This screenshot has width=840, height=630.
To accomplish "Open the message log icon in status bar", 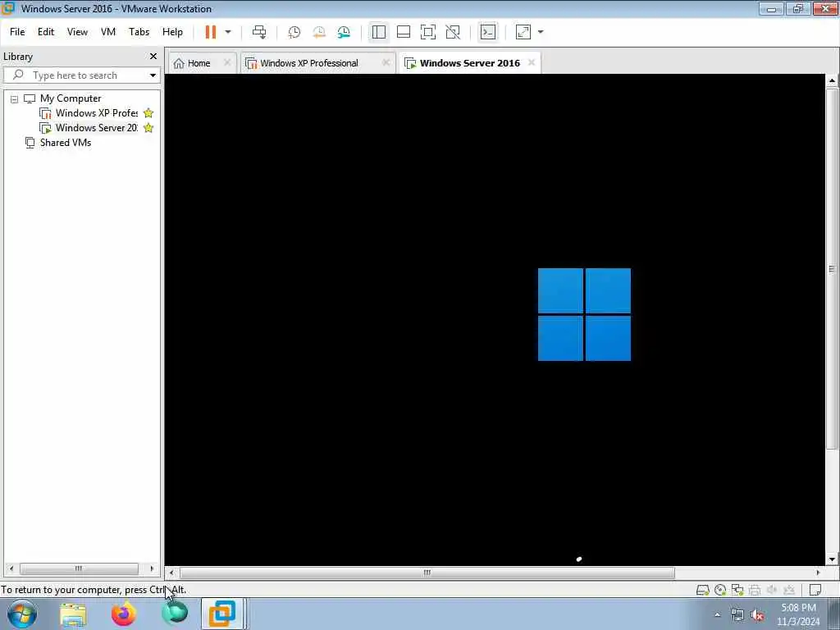I will tap(815, 591).
